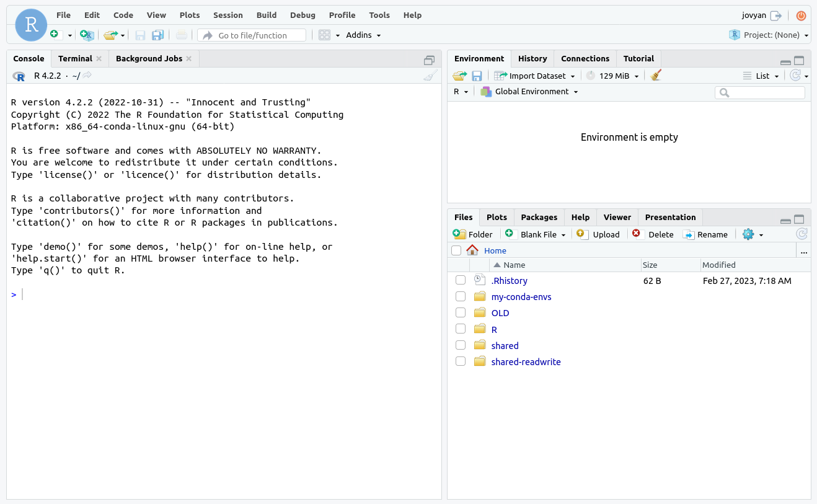Rename a file using the blue arrow icon
Viewport: 817px width, 504px height.
click(689, 234)
